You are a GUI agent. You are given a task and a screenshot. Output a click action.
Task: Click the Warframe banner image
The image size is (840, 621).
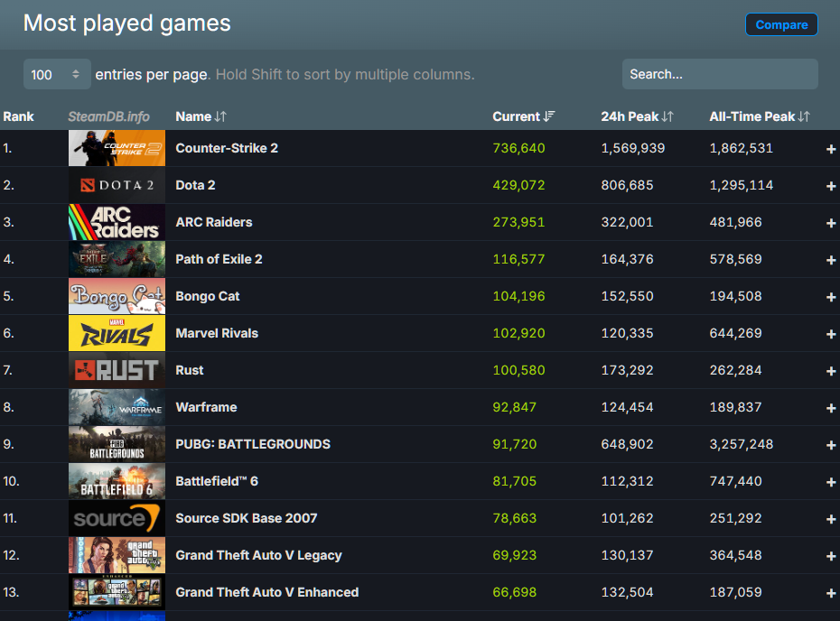(117, 407)
